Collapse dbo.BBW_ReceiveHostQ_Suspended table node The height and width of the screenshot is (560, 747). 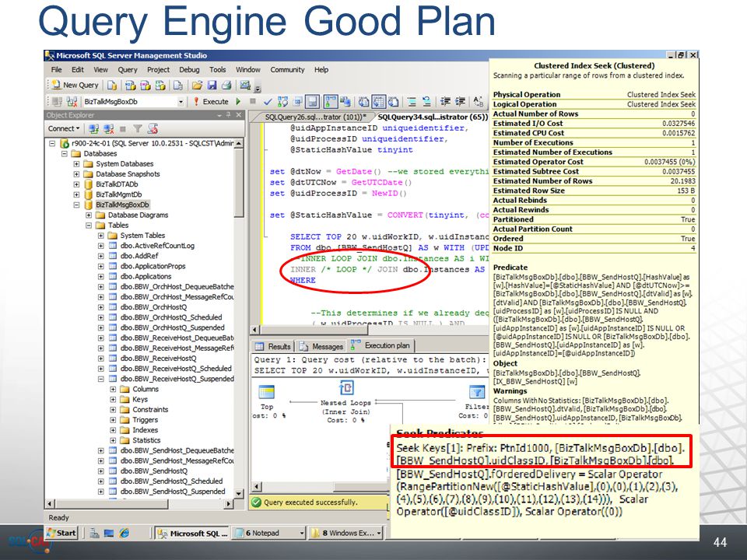101,379
